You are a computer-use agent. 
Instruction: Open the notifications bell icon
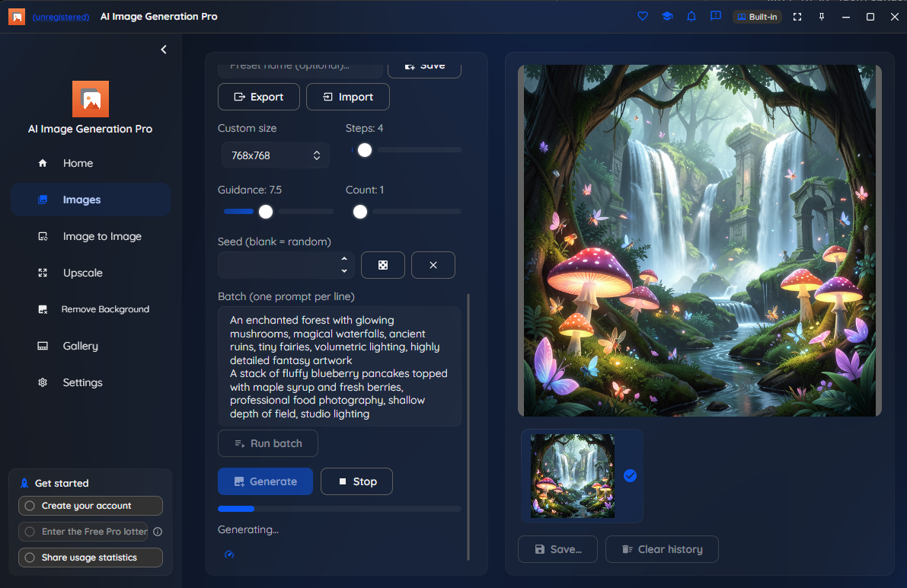coord(691,16)
